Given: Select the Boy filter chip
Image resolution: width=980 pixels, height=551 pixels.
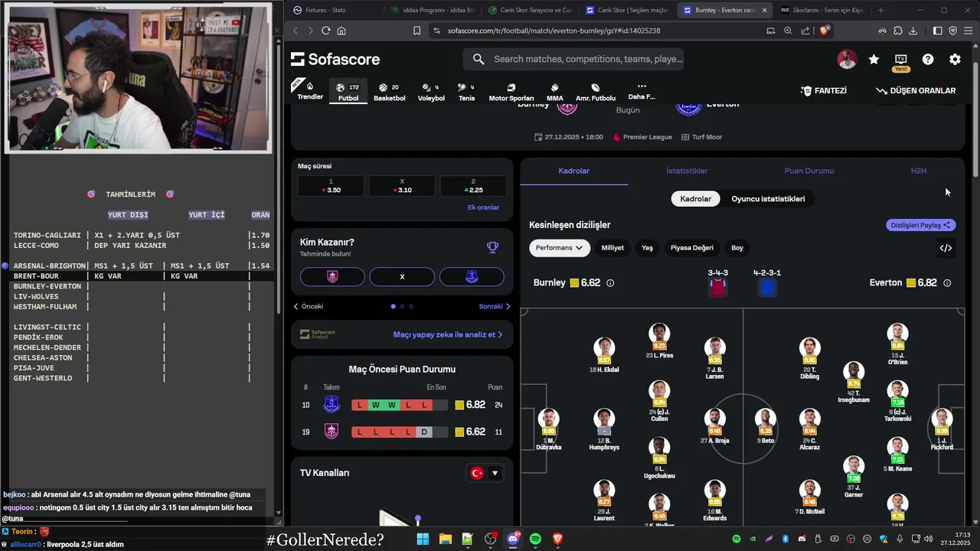Looking at the screenshot, I should pos(737,248).
